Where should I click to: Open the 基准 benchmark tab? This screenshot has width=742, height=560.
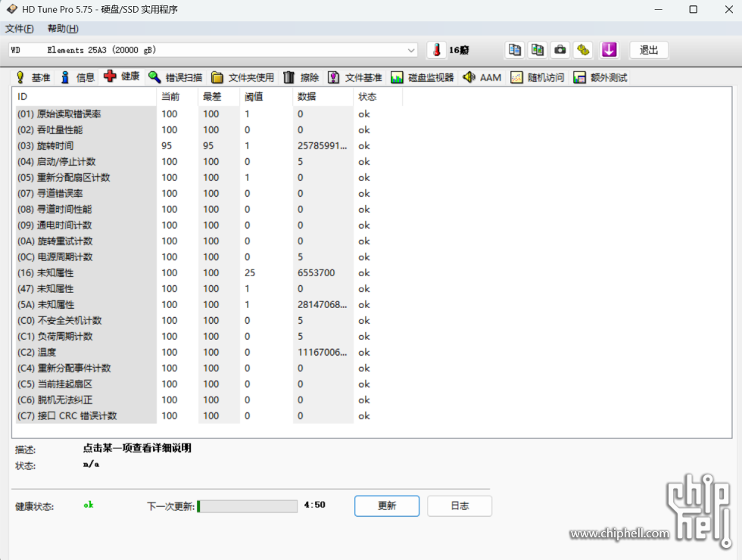pyautogui.click(x=33, y=77)
